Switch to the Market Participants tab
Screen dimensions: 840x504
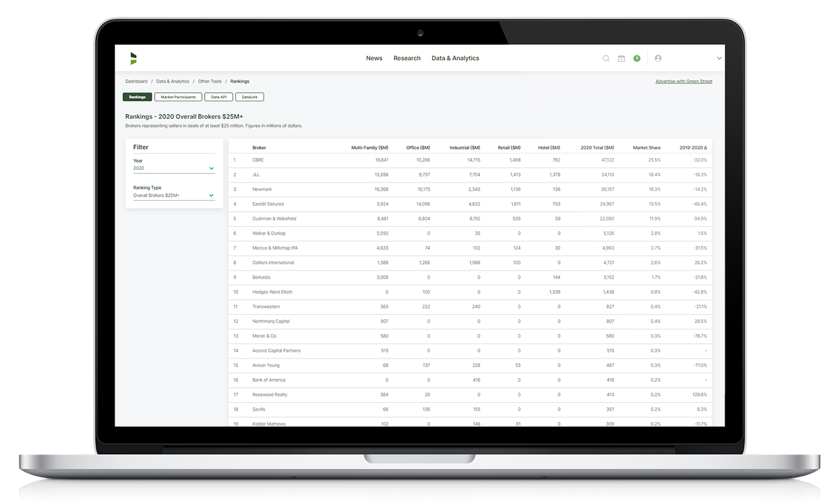(x=178, y=97)
